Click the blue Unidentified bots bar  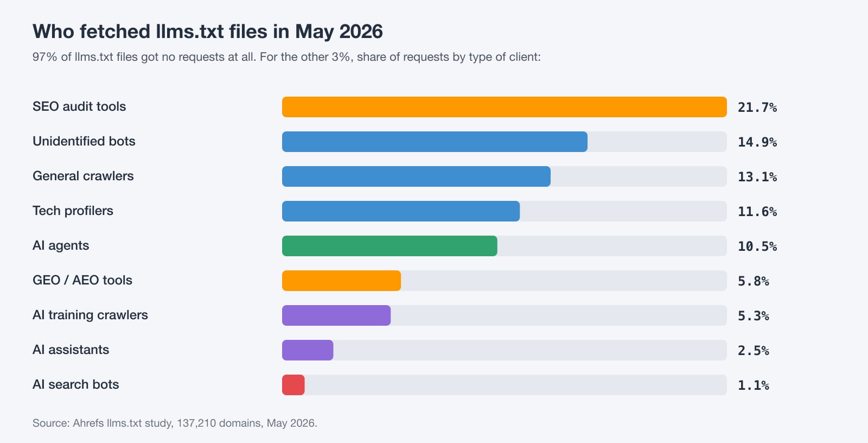click(435, 142)
